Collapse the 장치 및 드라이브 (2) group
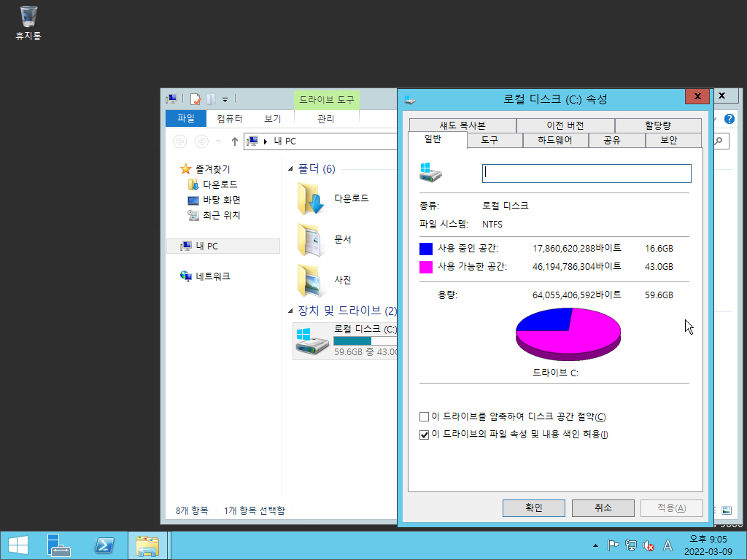The width and height of the screenshot is (747, 560). click(x=290, y=311)
